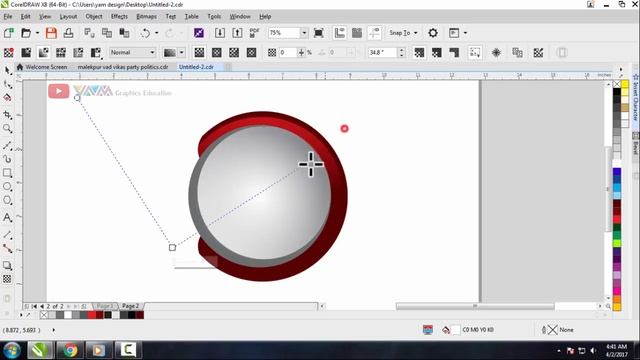Viewport: 640px width, 360px height.
Task: Choose Conical fountain transparency
Action: pos(234,53)
